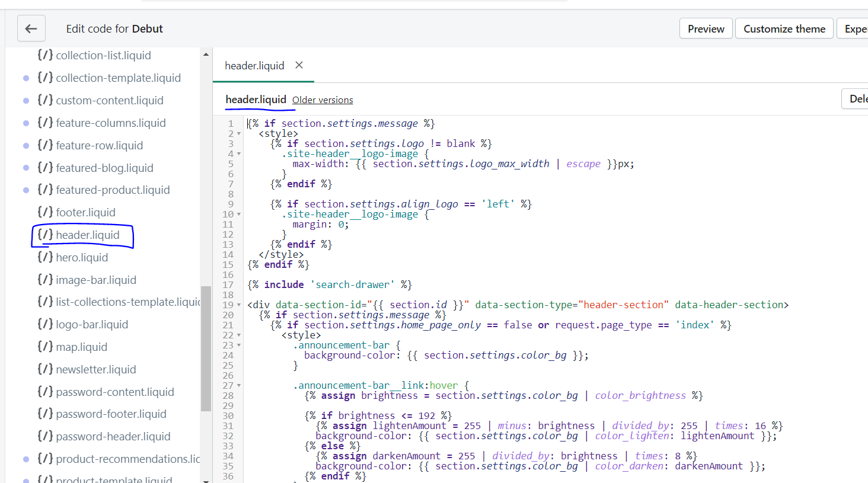868x483 pixels.
Task: Collapse code fold arrow at line 2
Action: (239, 134)
